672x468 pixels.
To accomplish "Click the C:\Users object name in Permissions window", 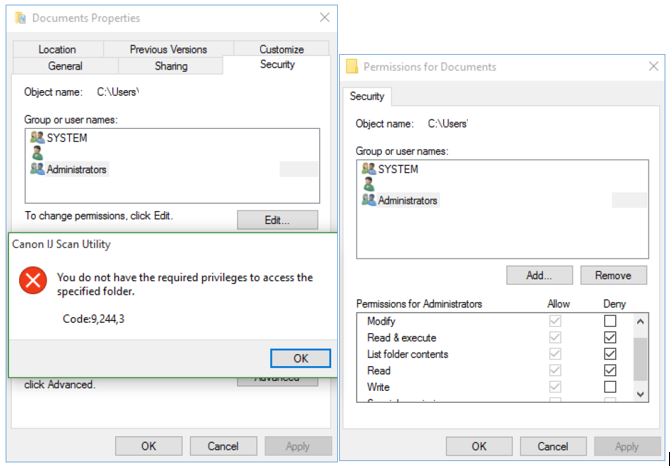I will click(x=447, y=123).
